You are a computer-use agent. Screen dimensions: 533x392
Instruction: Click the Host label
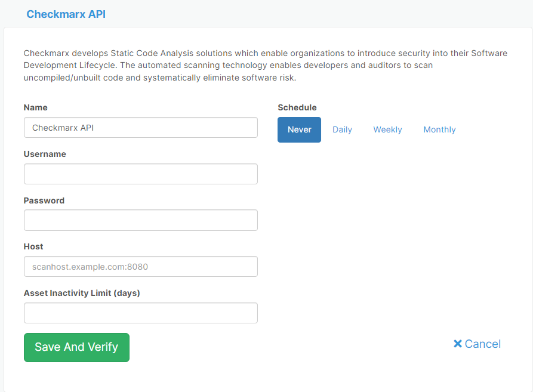pyautogui.click(x=33, y=246)
